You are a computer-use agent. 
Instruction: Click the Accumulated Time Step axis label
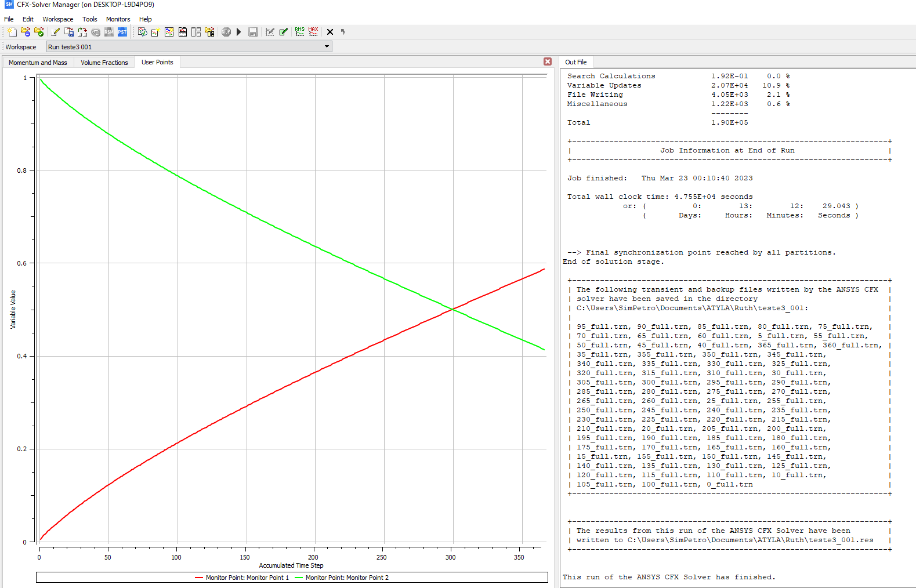[291, 565]
